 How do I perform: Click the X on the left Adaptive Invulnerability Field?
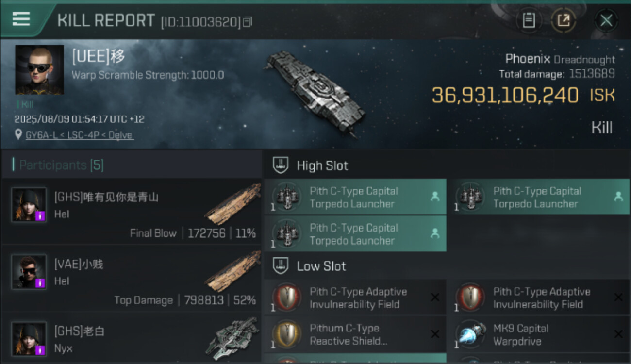click(435, 298)
